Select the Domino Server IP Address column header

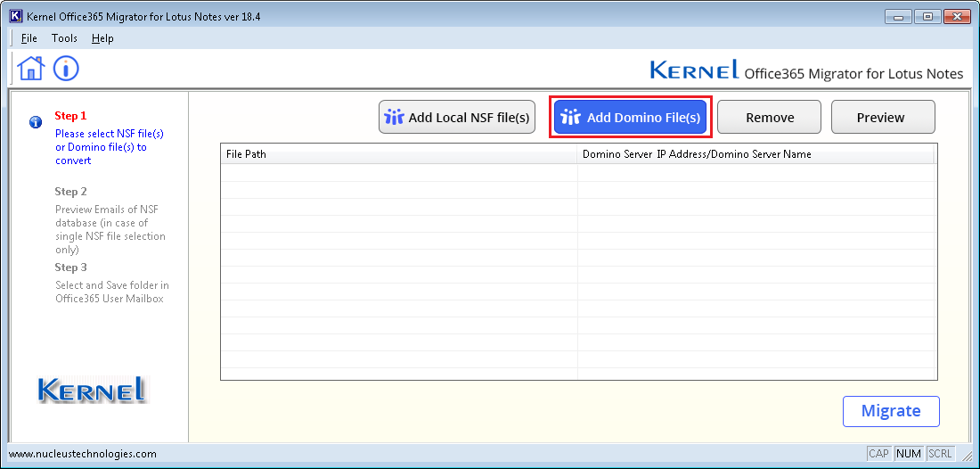755,154
